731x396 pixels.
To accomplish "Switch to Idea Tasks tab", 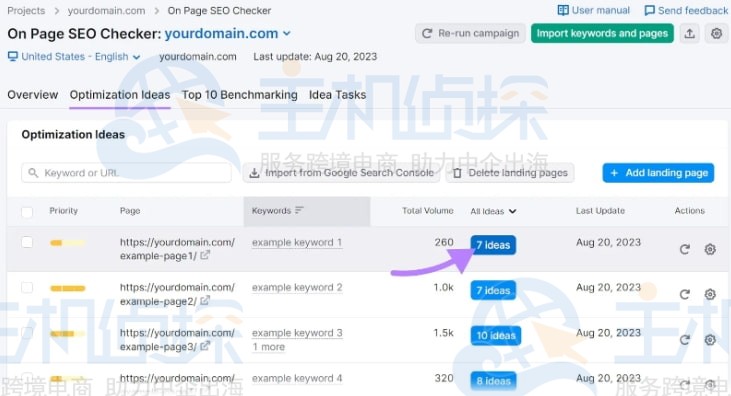I will click(x=338, y=95).
